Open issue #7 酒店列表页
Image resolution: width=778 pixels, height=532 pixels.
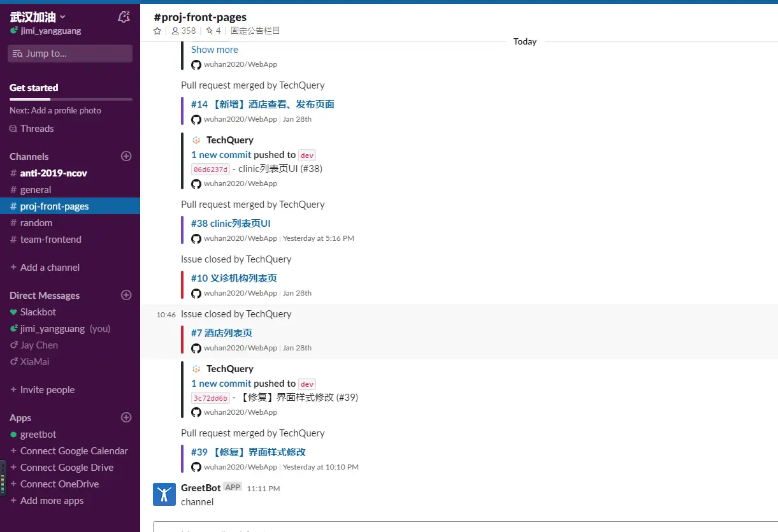point(222,333)
